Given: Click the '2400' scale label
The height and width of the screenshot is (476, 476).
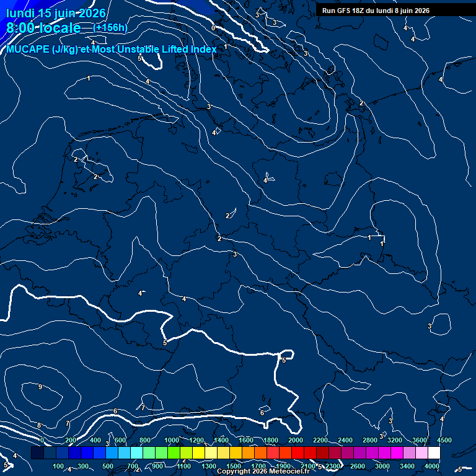Looking at the screenshot, I should pyautogui.click(x=345, y=440).
